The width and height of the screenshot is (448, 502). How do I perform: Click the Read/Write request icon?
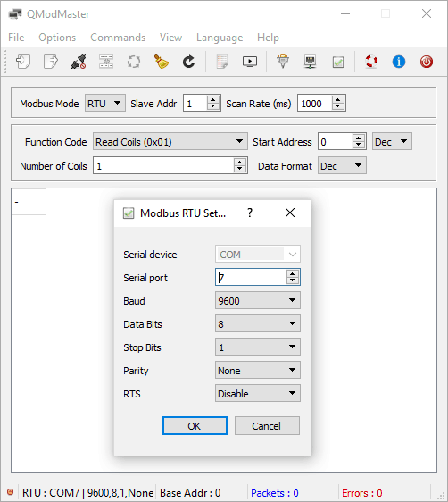point(106,62)
